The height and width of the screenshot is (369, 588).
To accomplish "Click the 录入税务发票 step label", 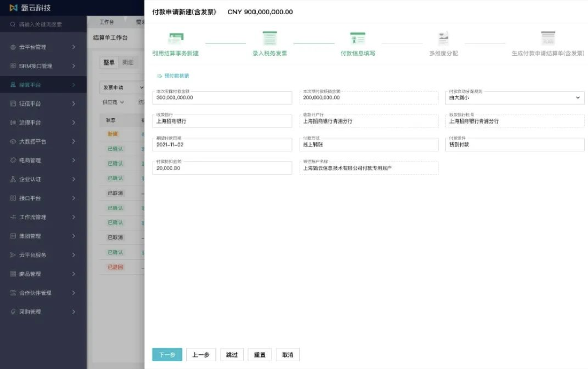I will tap(269, 54).
